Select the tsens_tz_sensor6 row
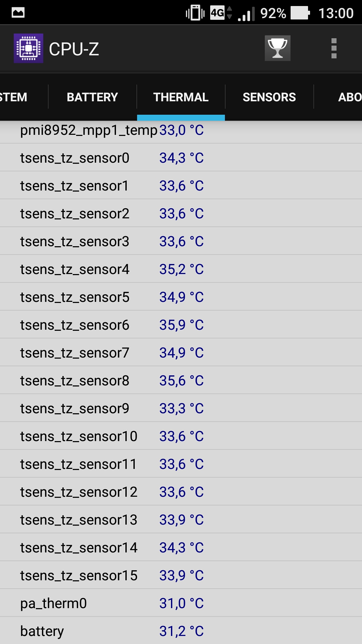The image size is (362, 644). click(x=181, y=325)
